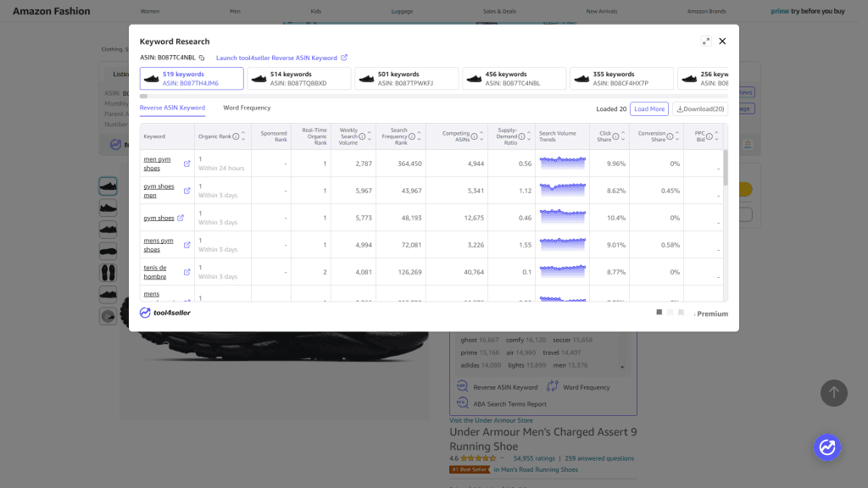Close the Keyword Research dialog
This screenshot has height=488, width=868.
coord(722,42)
